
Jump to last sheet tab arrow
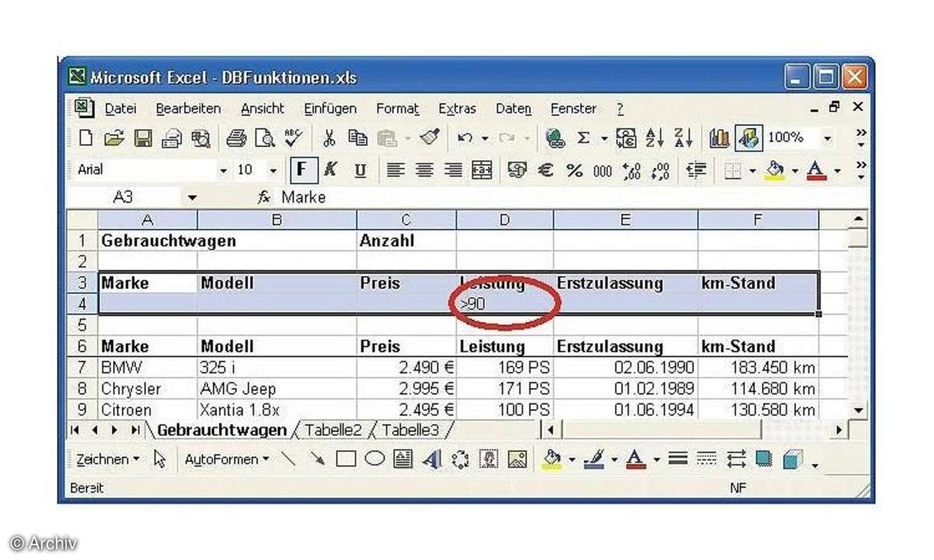135,430
